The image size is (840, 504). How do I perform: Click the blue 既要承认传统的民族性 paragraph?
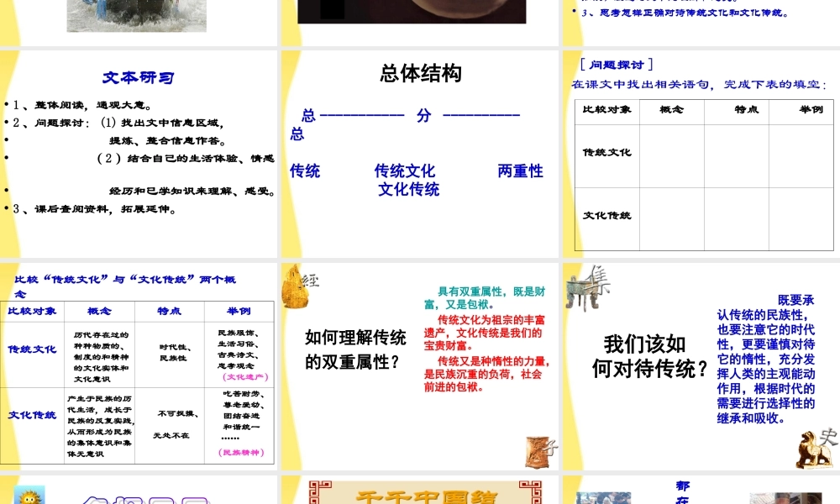click(766, 359)
